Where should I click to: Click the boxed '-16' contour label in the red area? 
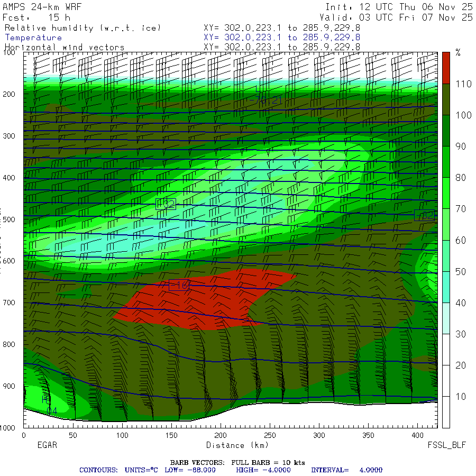pos(179,285)
